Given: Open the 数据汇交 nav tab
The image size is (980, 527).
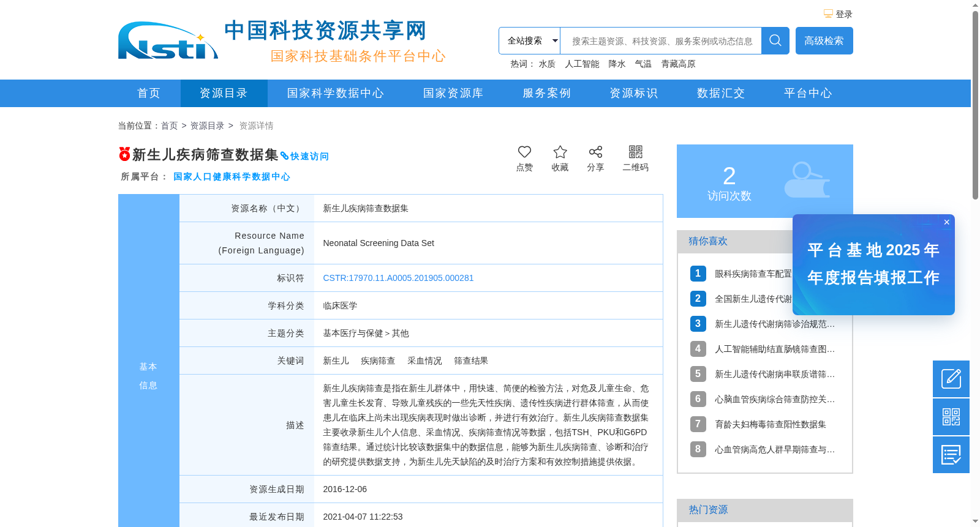Looking at the screenshot, I should [721, 93].
